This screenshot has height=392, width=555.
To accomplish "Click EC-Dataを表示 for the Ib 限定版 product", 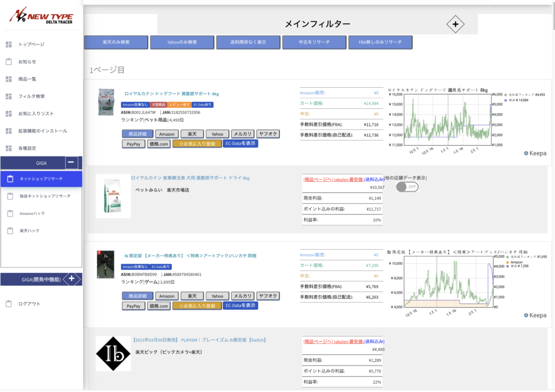I will 240,305.
